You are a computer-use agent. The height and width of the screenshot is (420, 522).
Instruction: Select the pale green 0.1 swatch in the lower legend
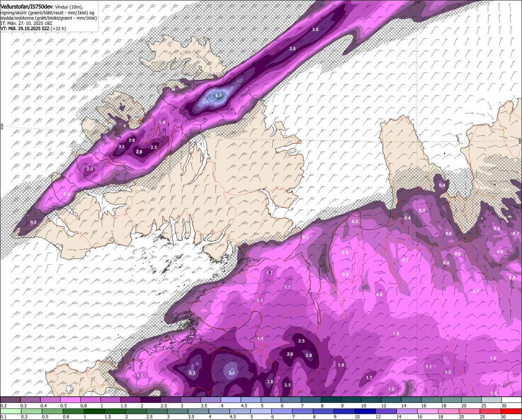point(10,411)
